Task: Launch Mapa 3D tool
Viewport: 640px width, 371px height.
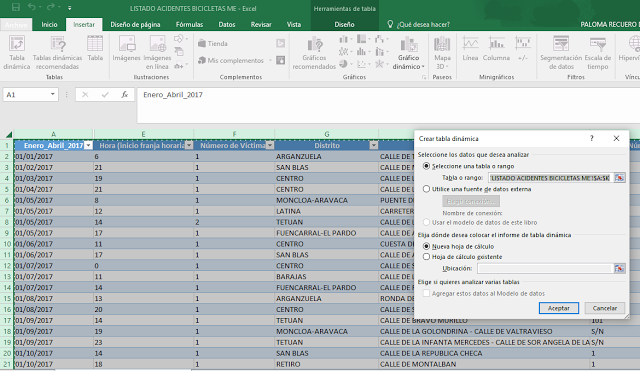Action: (x=442, y=53)
